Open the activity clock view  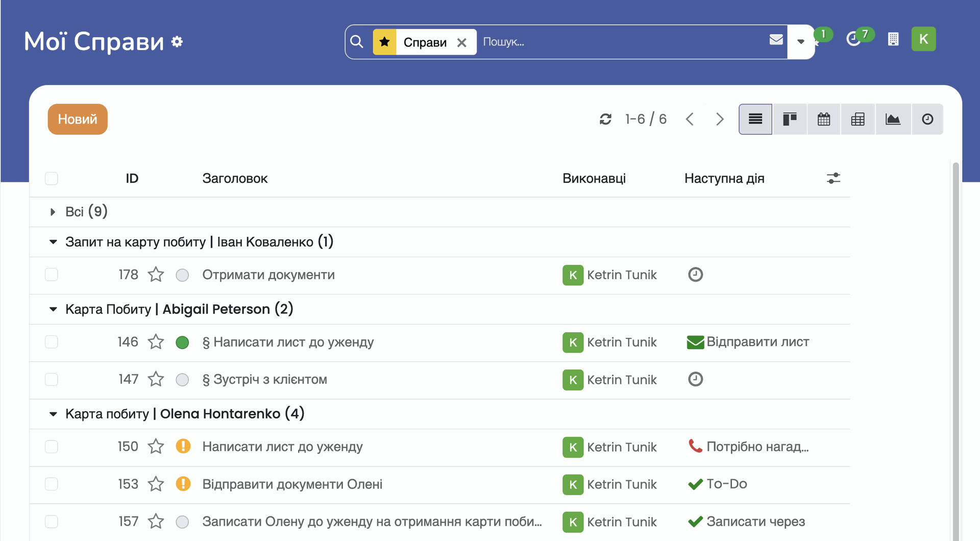click(x=927, y=119)
